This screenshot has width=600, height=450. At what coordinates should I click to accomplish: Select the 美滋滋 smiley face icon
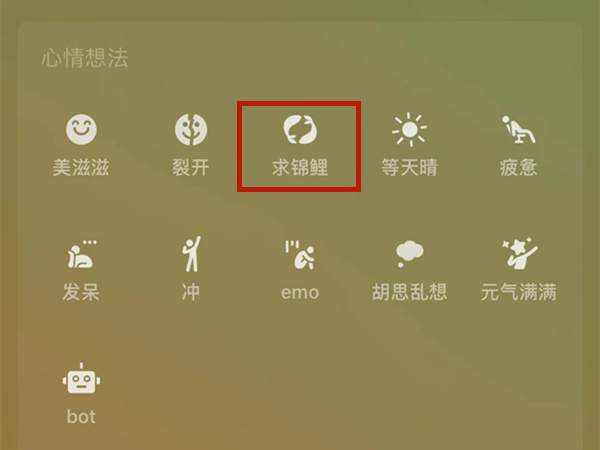tap(81, 129)
